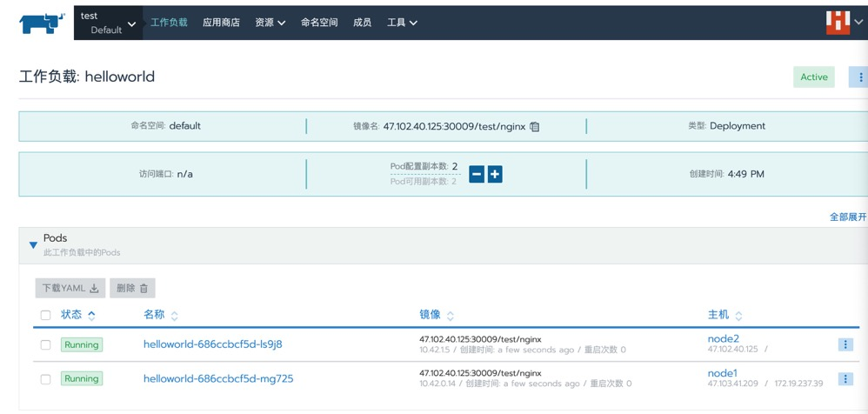Increase pod replica count with plus button
868x414 pixels.
495,174
